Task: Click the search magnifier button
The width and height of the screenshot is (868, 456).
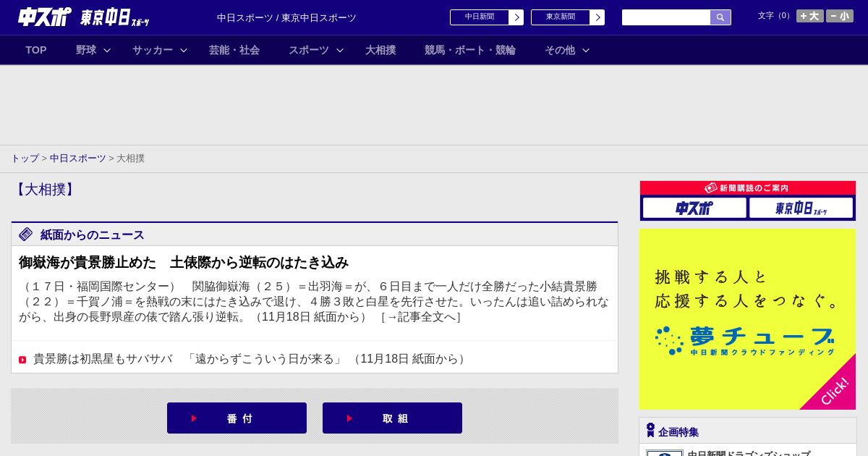Action: (720, 17)
